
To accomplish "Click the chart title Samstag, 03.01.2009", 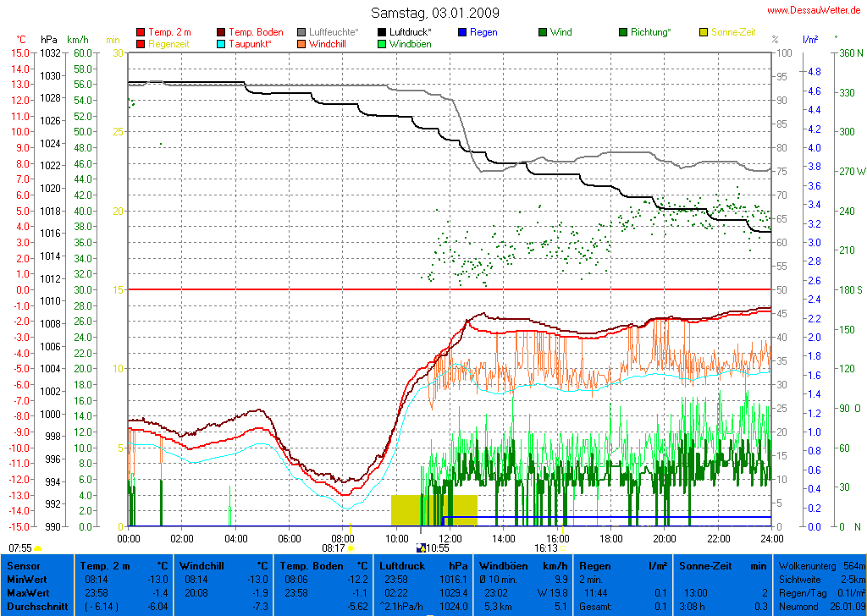I will tap(435, 13).
